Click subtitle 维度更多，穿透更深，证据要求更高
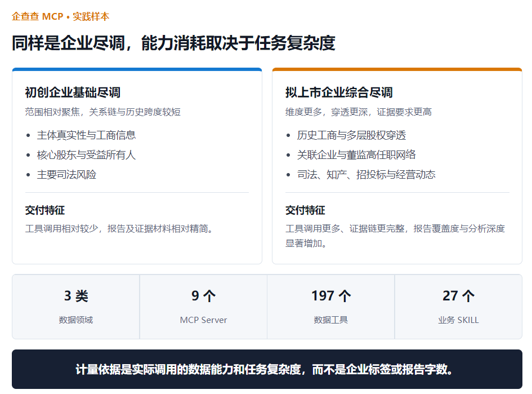 [358, 112]
